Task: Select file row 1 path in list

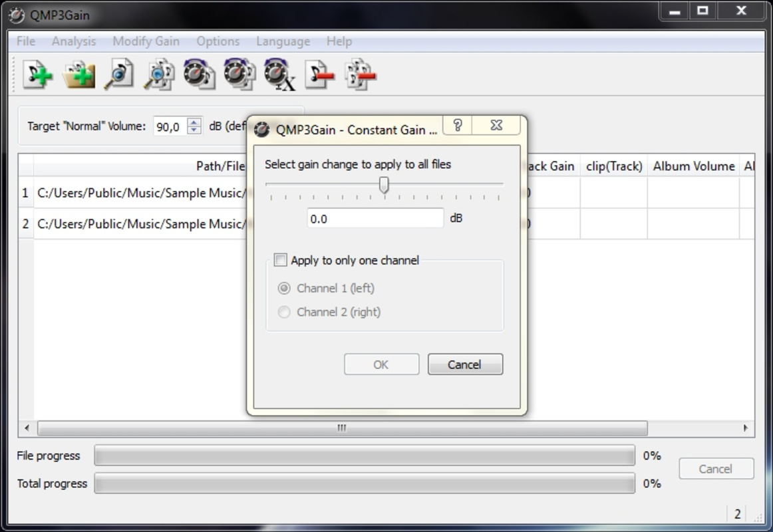Action: tap(140, 193)
